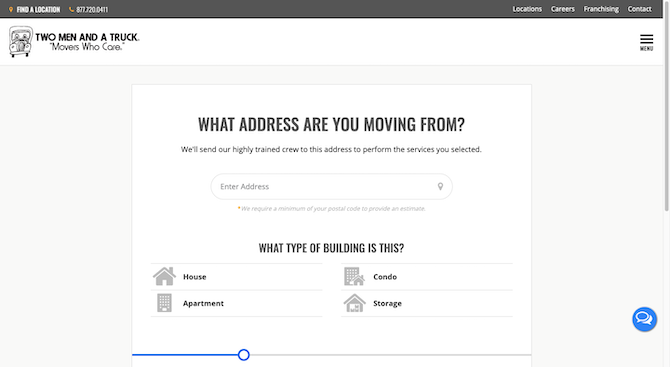Click the postal code minimum note
Viewport: 670px width, 367px height.
(x=332, y=208)
